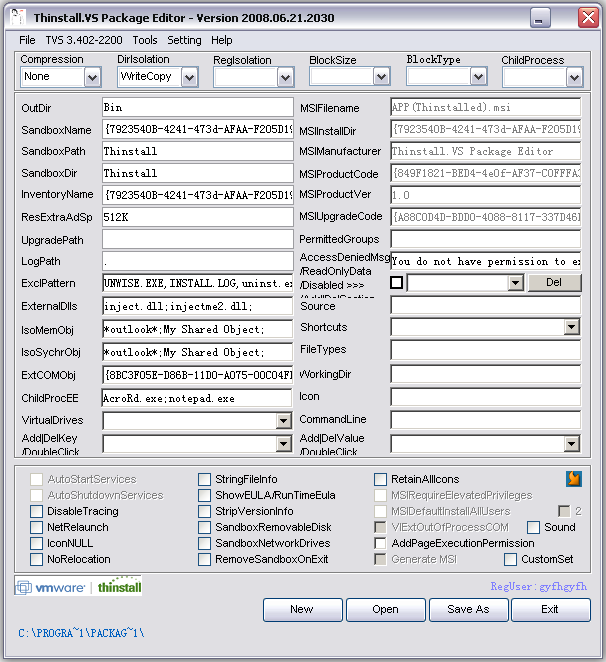
Task: Click the Exit button
Action: pyautogui.click(x=551, y=610)
